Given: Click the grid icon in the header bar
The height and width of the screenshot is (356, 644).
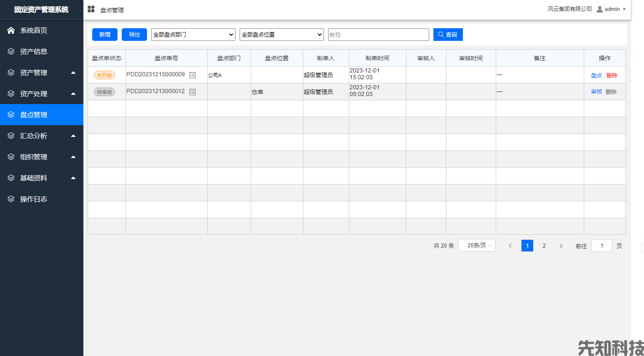Looking at the screenshot, I should (x=91, y=9).
